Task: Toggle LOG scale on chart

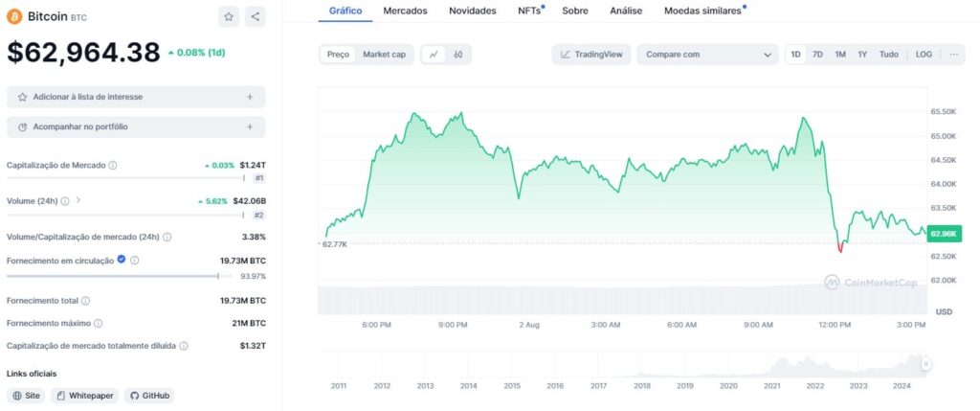Action: [x=924, y=55]
